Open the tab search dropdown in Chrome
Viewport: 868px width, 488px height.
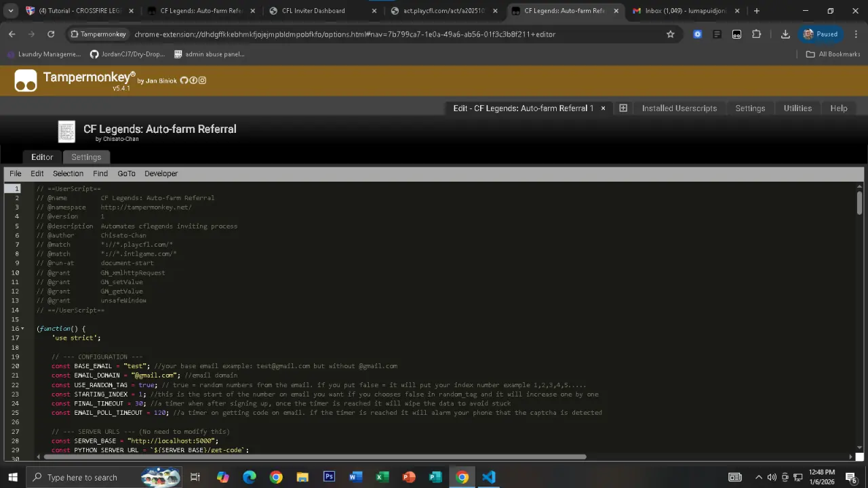10,11
